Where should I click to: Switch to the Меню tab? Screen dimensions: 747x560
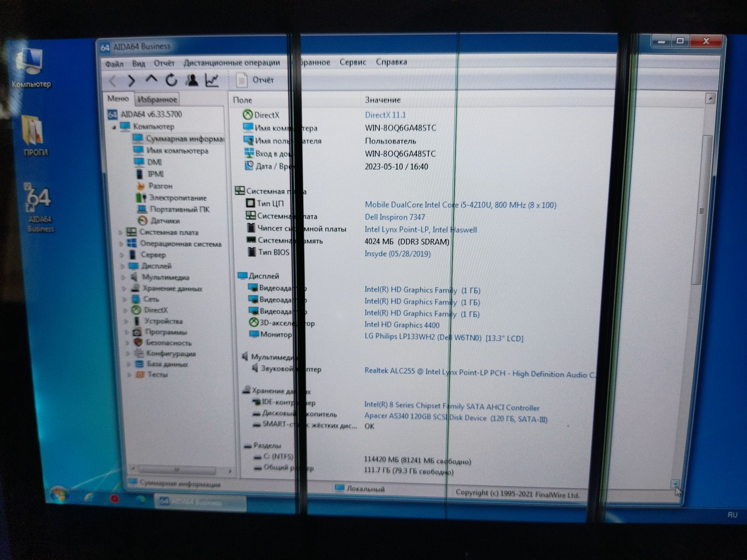(118, 99)
